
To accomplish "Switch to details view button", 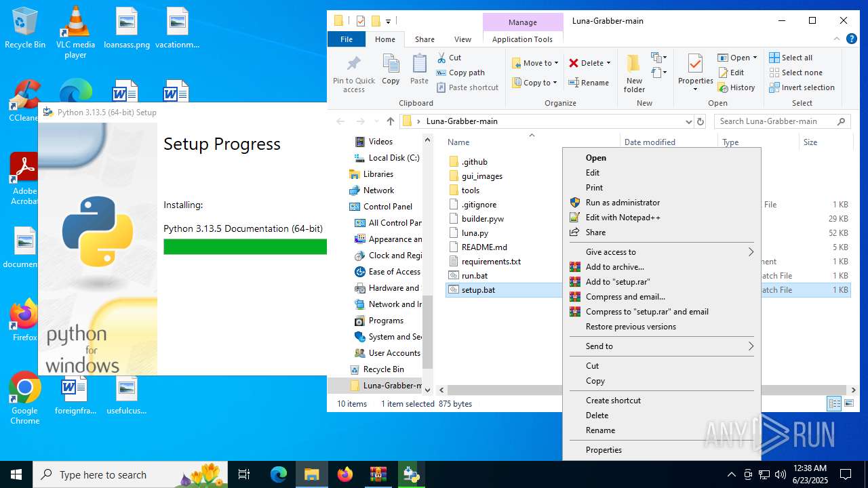I will (834, 404).
